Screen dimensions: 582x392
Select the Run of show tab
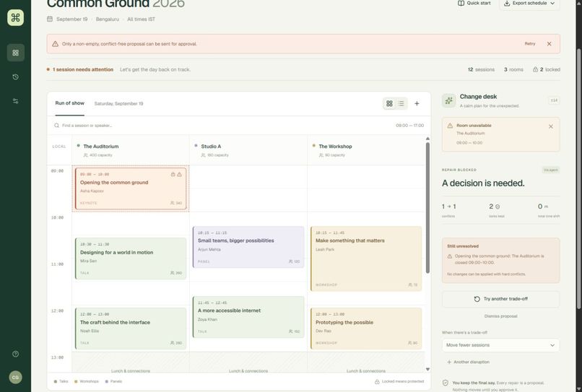pos(70,103)
